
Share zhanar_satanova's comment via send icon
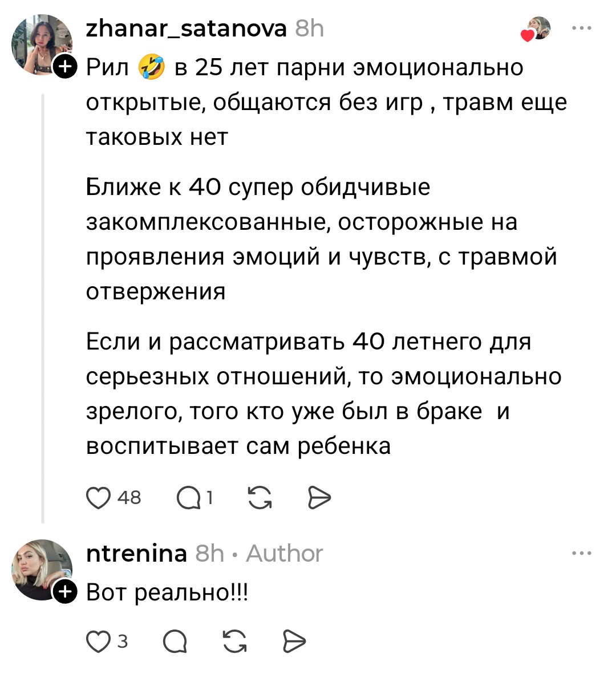click(x=319, y=498)
